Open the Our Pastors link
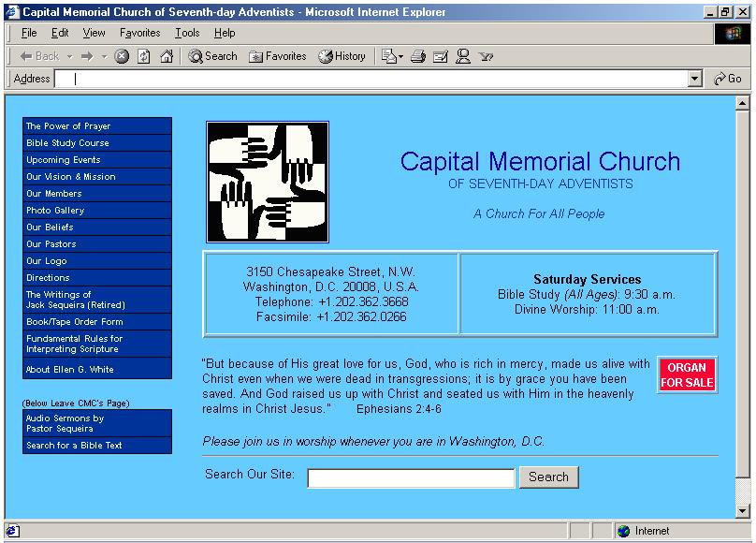This screenshot has width=756, height=543. pyautogui.click(x=97, y=244)
